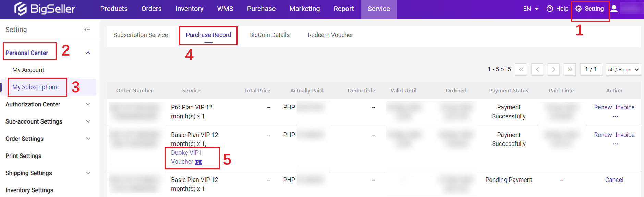Go to the next page arrow

pyautogui.click(x=554, y=70)
